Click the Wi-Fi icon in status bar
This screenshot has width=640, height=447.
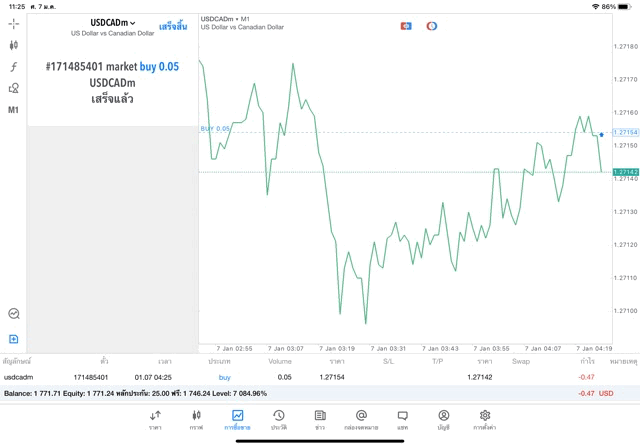coord(596,7)
